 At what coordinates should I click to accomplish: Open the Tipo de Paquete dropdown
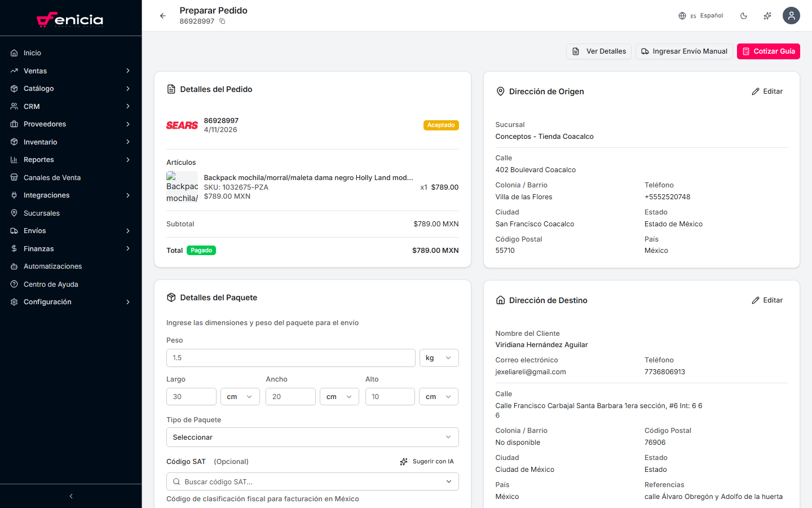point(312,437)
